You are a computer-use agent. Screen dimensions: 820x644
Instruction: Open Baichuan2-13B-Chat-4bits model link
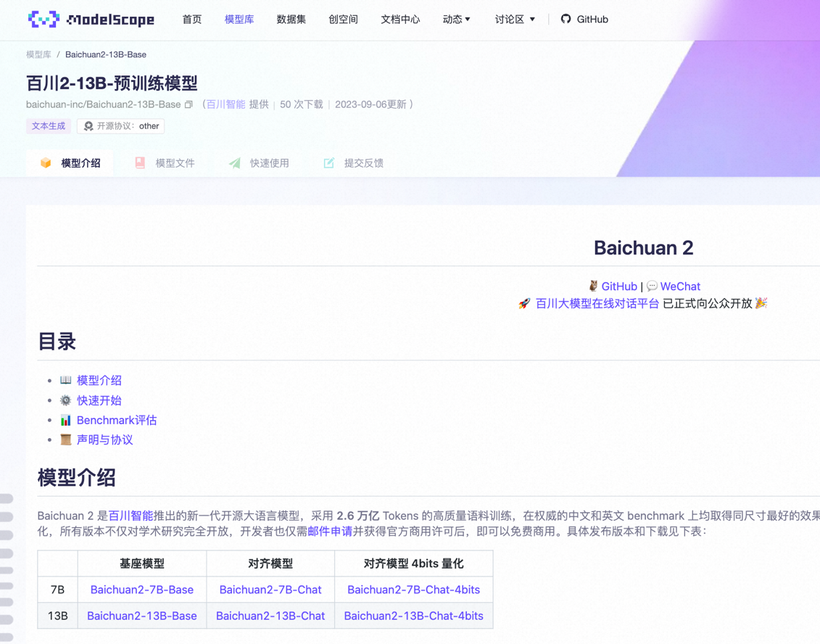pos(414,616)
